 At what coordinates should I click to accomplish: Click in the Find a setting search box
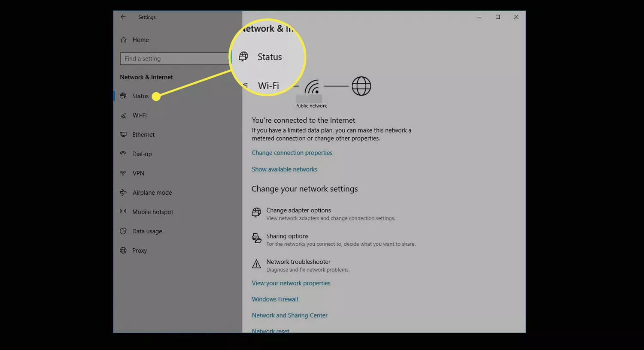click(x=175, y=59)
